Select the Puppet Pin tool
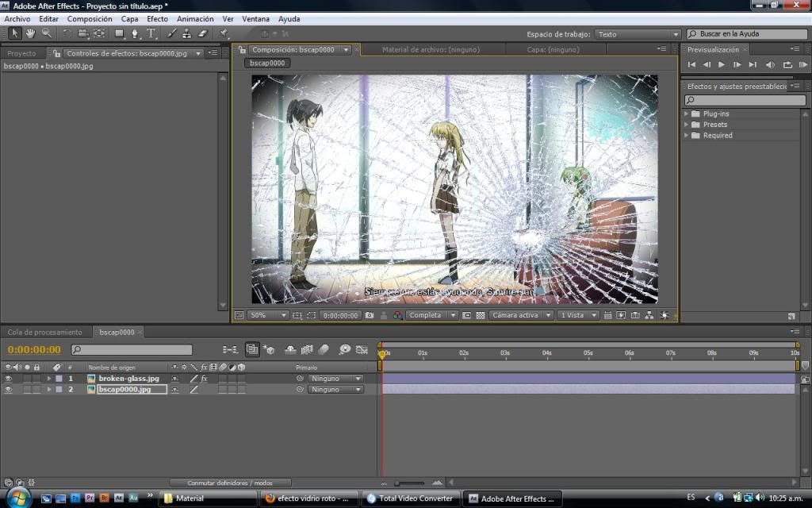 (224, 33)
